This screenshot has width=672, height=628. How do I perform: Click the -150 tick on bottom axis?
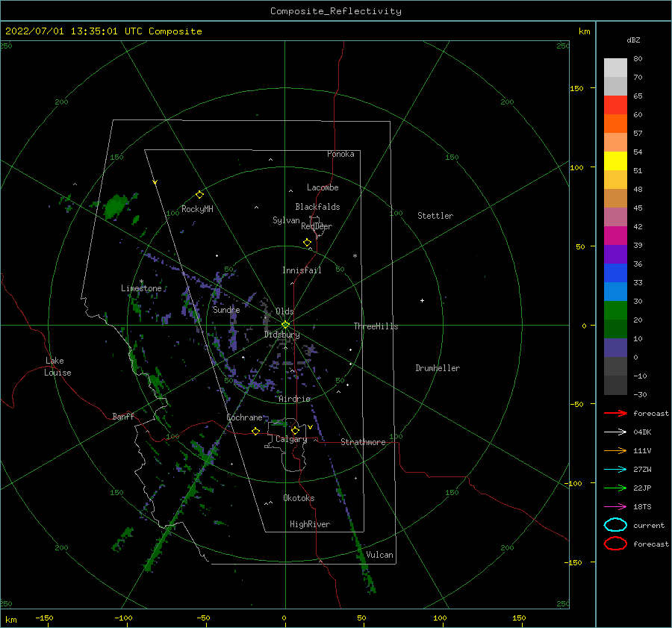click(x=44, y=618)
